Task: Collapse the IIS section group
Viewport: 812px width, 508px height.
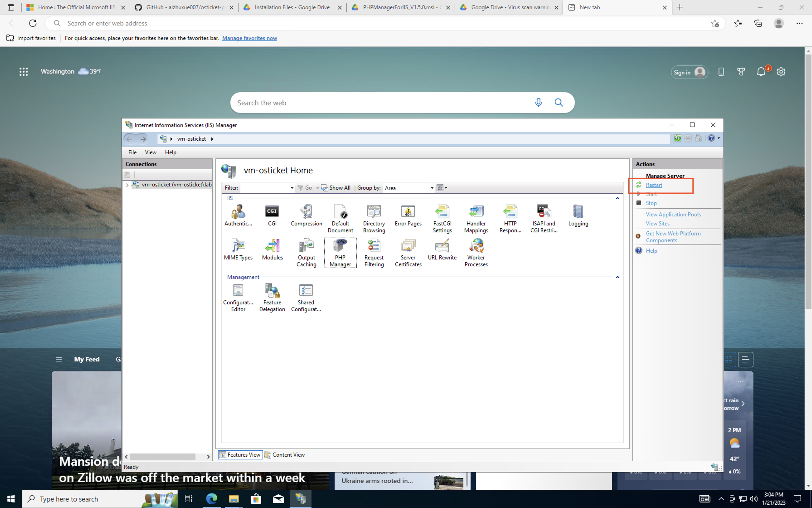Action: (617, 198)
